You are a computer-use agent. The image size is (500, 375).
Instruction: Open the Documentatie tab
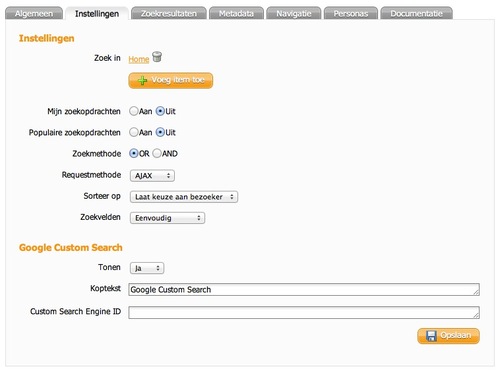[x=416, y=13]
